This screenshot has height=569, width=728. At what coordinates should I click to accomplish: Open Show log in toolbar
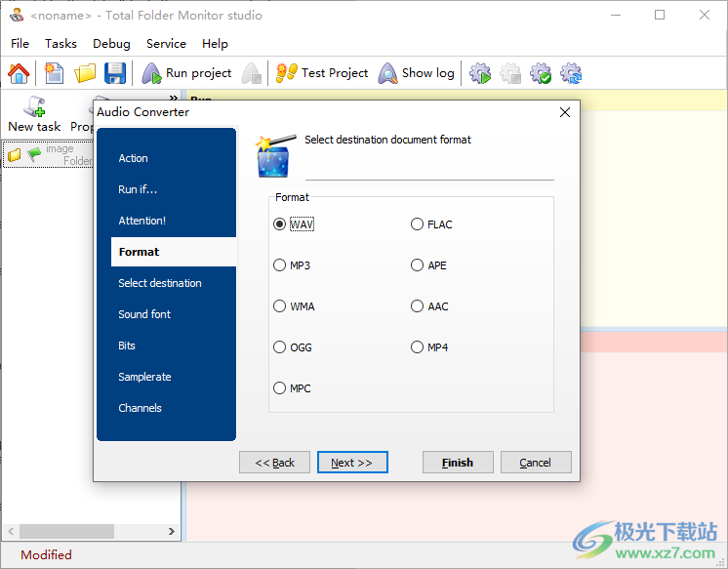coord(417,73)
